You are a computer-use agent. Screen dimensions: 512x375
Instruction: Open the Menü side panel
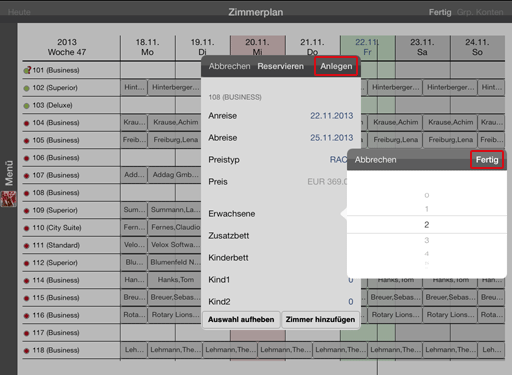9,173
